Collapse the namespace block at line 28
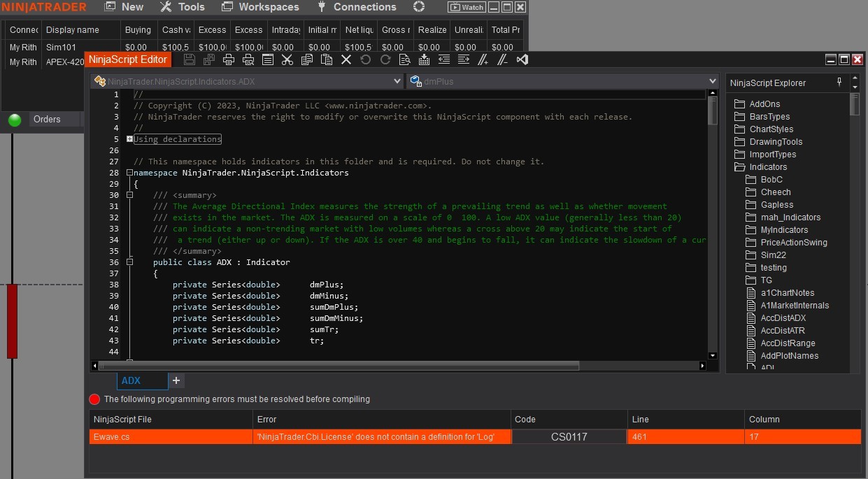The height and width of the screenshot is (479, 868). [x=129, y=173]
